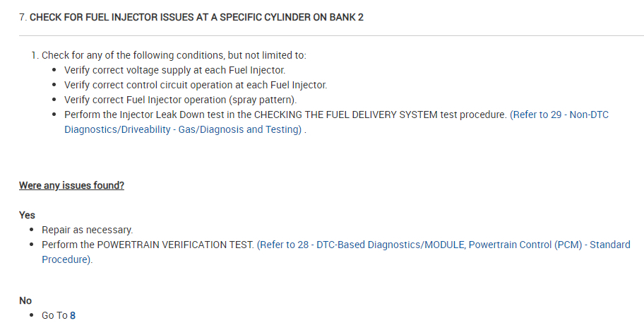
Task: Open the Refer to 29 Non-DTC Diagnostics link
Action: pyautogui.click(x=559, y=115)
